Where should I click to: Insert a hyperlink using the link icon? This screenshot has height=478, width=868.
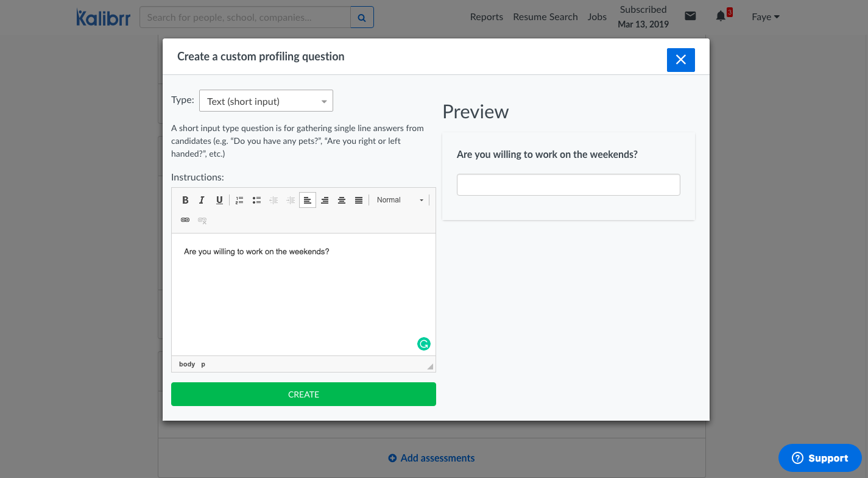185,220
